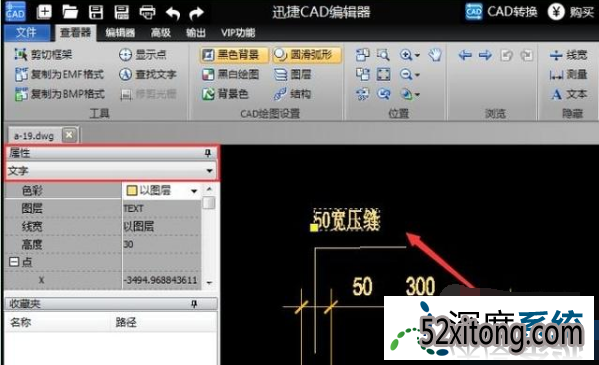Click the CAD转换 button
Screen dimensions: 599x365
[x=501, y=12]
